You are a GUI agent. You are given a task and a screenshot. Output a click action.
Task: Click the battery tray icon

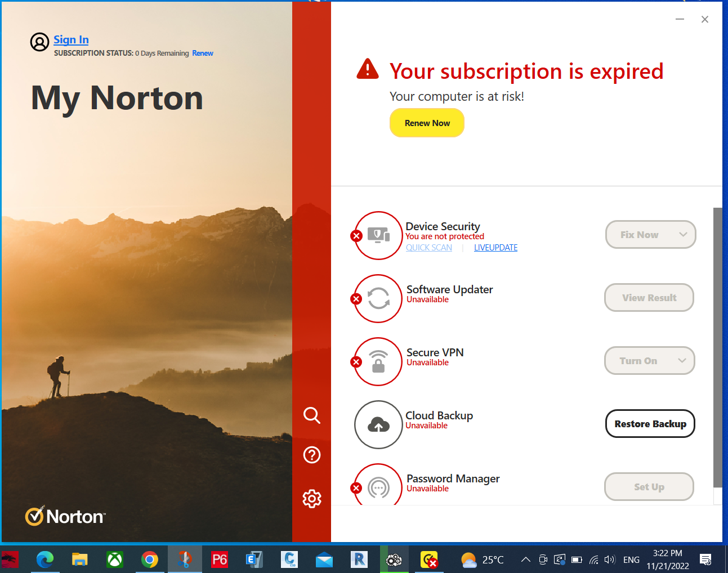pyautogui.click(x=577, y=559)
